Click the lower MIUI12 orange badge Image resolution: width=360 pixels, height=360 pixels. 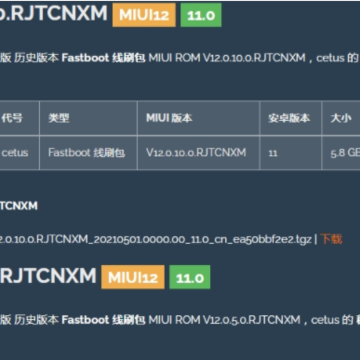[133, 277]
